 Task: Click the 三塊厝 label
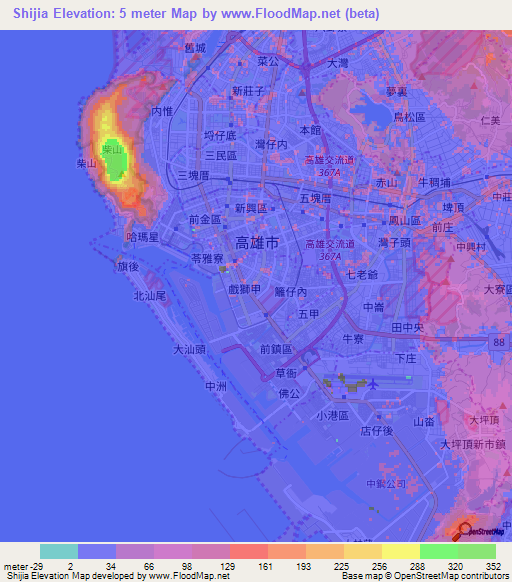click(193, 175)
